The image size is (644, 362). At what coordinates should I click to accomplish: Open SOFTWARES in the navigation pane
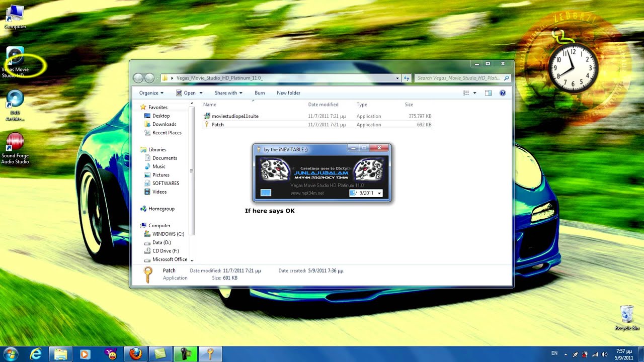point(166,184)
